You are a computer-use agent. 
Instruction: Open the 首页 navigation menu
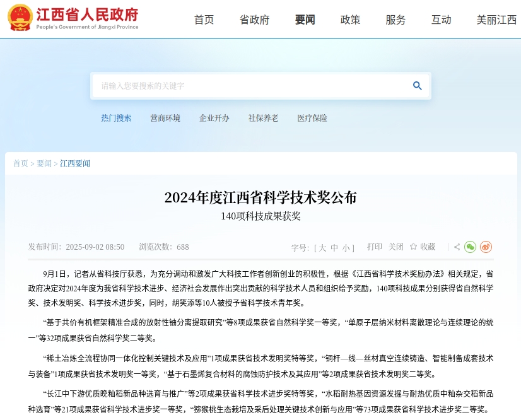pyautogui.click(x=204, y=20)
